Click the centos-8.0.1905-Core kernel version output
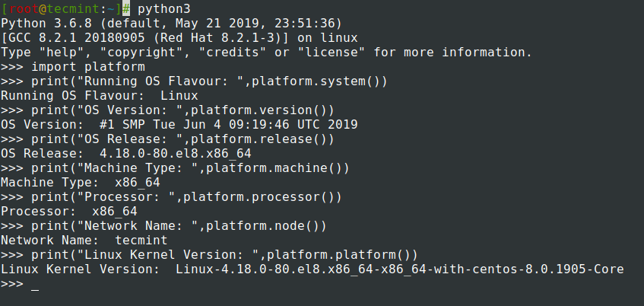This screenshot has height=306, width=644. click(x=399, y=269)
